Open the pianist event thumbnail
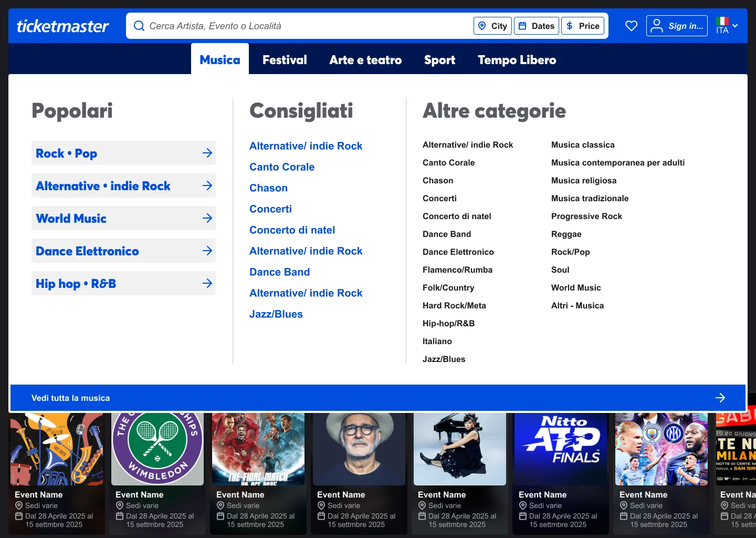 460,449
